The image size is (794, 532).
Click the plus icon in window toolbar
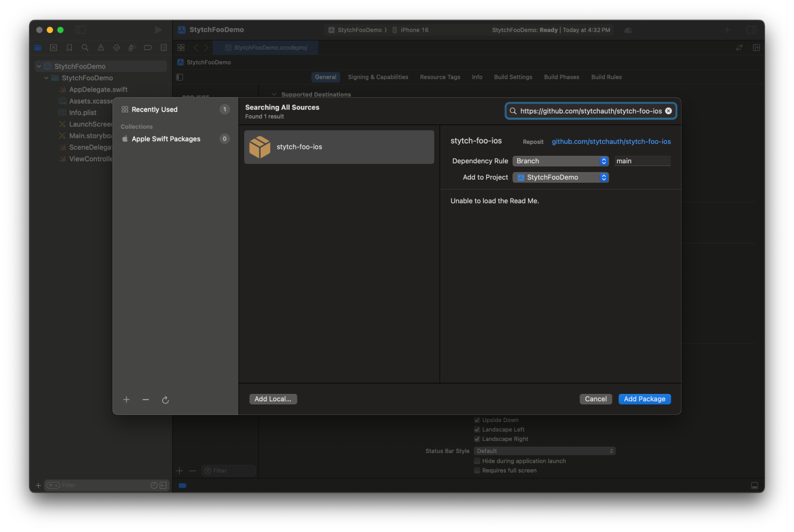coord(727,30)
